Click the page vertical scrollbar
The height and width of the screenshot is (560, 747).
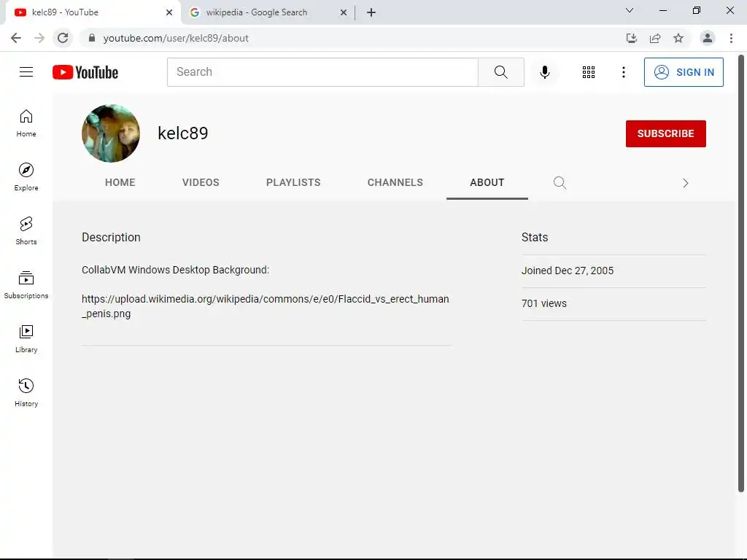tap(741, 274)
